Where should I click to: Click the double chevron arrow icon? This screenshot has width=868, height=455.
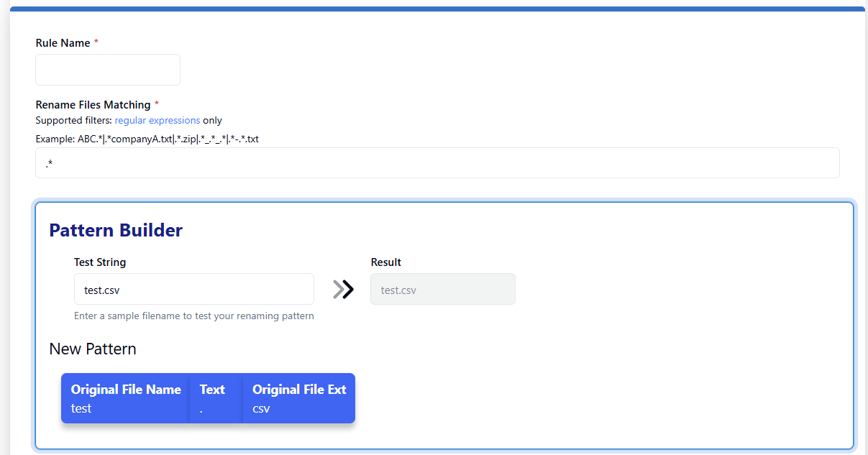click(x=344, y=289)
